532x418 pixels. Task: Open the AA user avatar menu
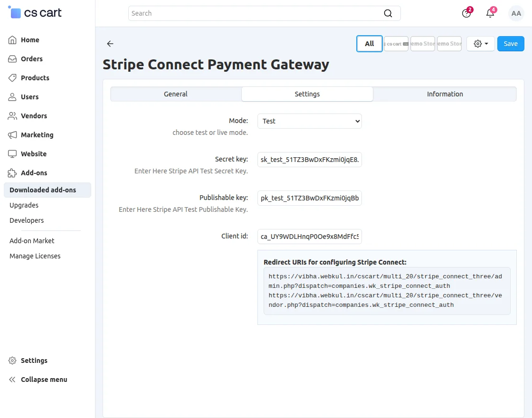click(x=516, y=14)
